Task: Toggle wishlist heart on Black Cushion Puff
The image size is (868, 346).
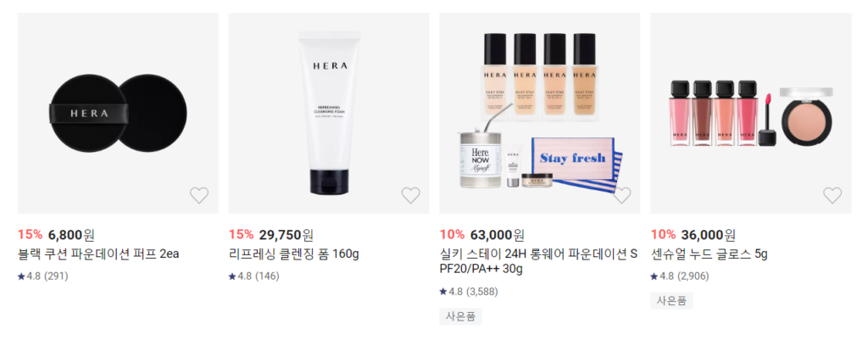Action: click(199, 195)
